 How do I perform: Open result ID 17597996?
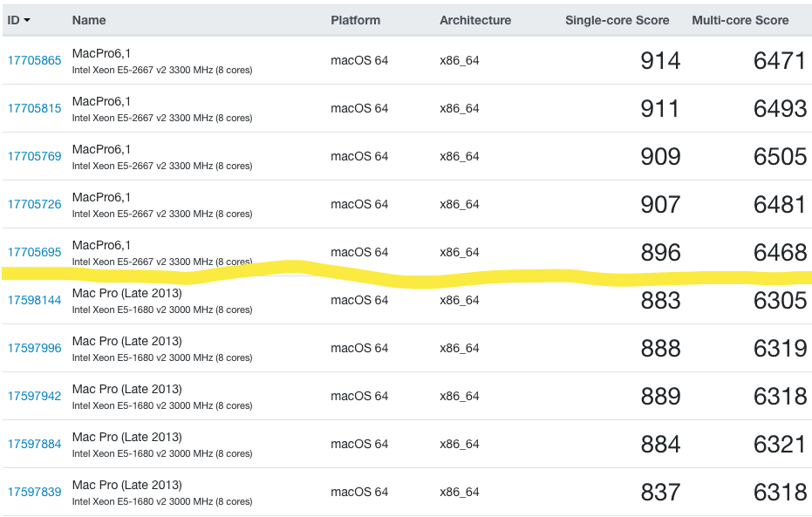point(34,348)
